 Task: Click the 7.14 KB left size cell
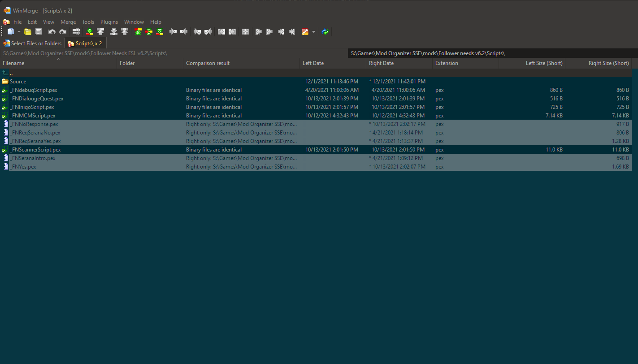click(554, 116)
